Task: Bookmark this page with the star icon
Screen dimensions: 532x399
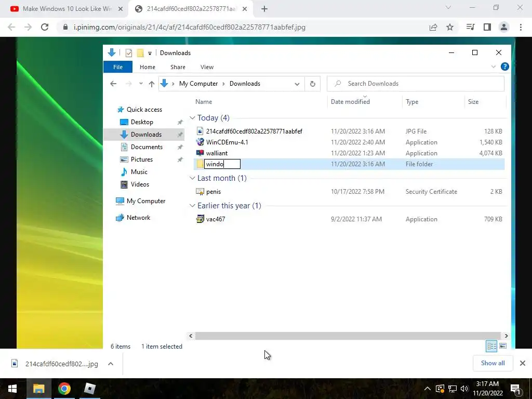Action: [x=450, y=27]
